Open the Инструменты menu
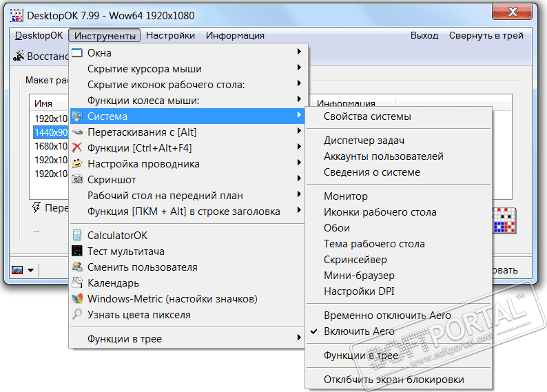Screen dimensions: 547x392 [x=105, y=36]
